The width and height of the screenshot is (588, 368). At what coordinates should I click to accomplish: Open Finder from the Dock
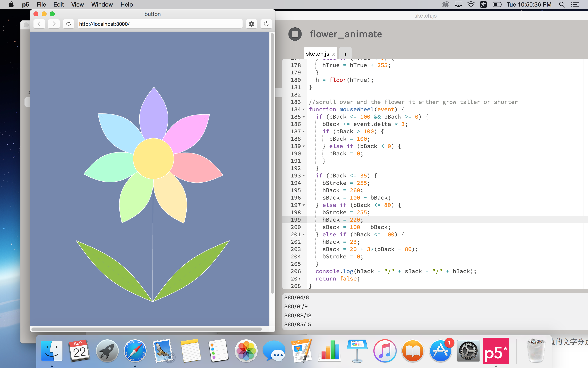click(x=52, y=351)
